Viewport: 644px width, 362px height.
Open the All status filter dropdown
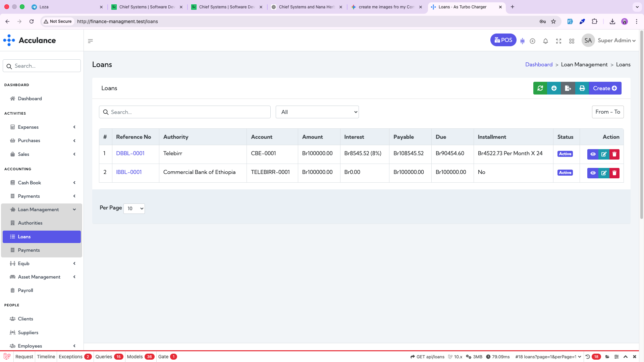pyautogui.click(x=317, y=112)
